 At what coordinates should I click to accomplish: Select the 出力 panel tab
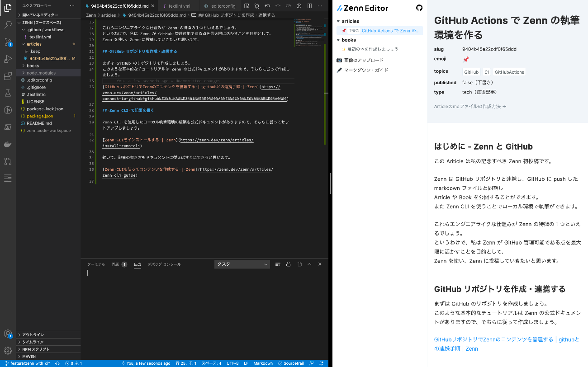tap(138, 264)
